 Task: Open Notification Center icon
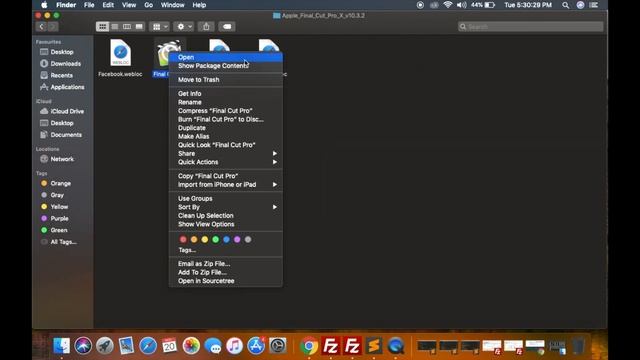pyautogui.click(x=594, y=5)
